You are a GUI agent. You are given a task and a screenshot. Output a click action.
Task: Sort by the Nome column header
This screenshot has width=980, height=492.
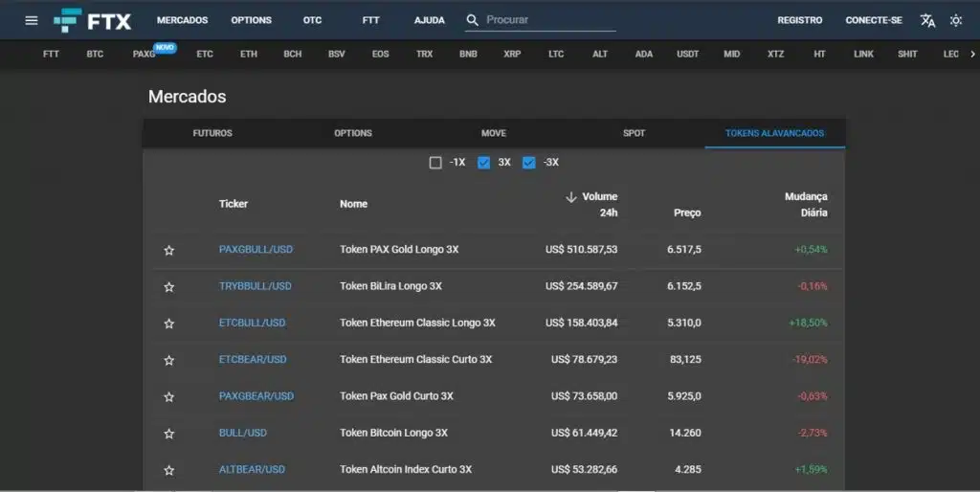[354, 204]
